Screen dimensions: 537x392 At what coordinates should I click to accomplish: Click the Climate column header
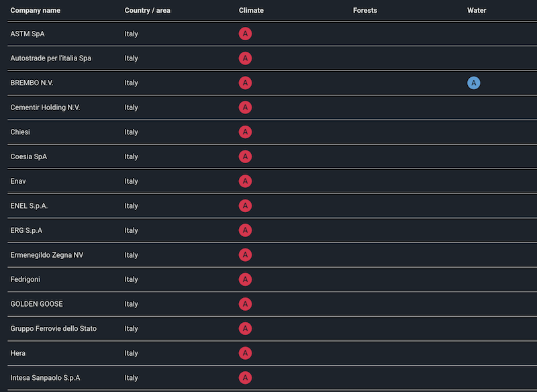pos(251,11)
